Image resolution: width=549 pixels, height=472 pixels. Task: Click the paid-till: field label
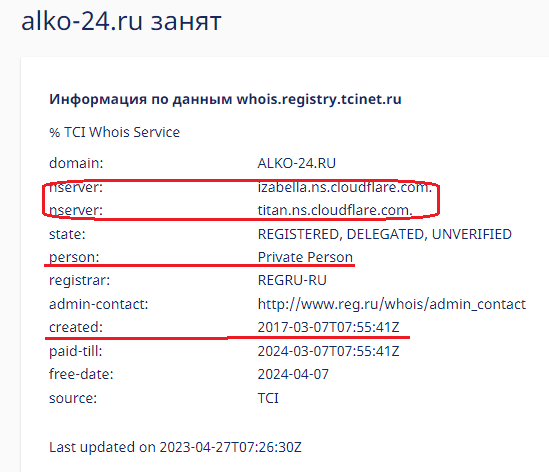76,351
